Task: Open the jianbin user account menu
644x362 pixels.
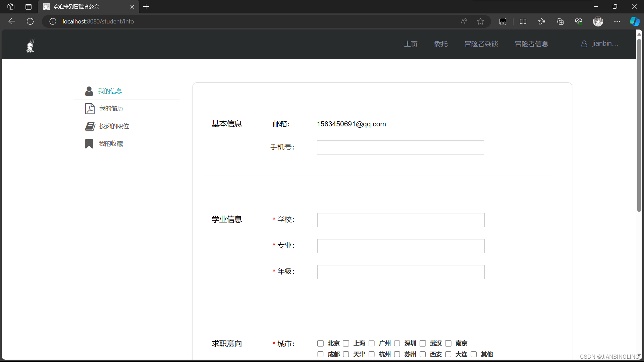Action: [600, 44]
